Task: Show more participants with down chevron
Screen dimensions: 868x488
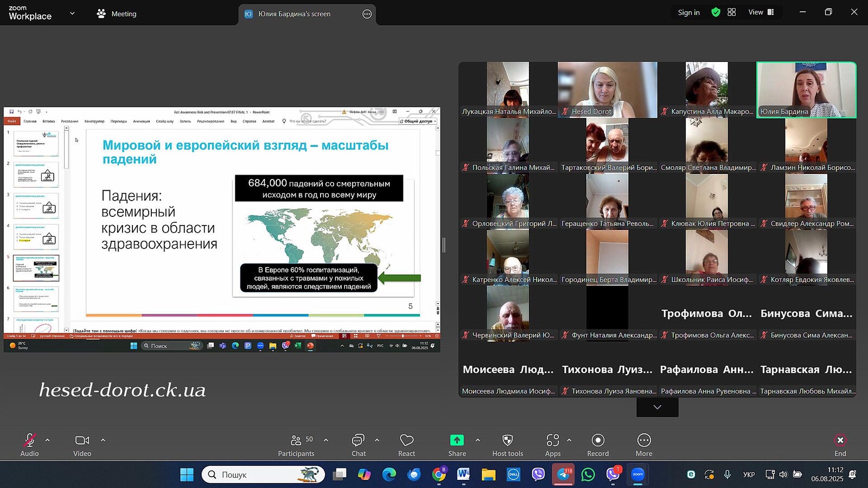Action: (x=657, y=407)
